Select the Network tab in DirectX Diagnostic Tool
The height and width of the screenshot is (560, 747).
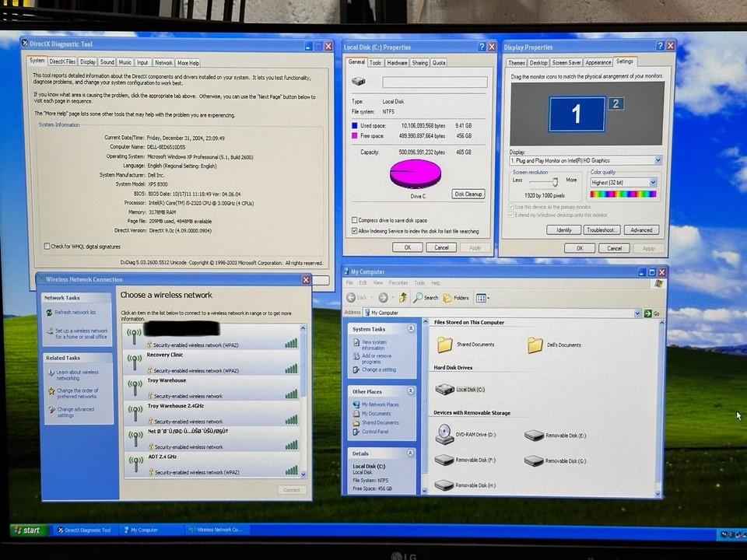(x=163, y=62)
